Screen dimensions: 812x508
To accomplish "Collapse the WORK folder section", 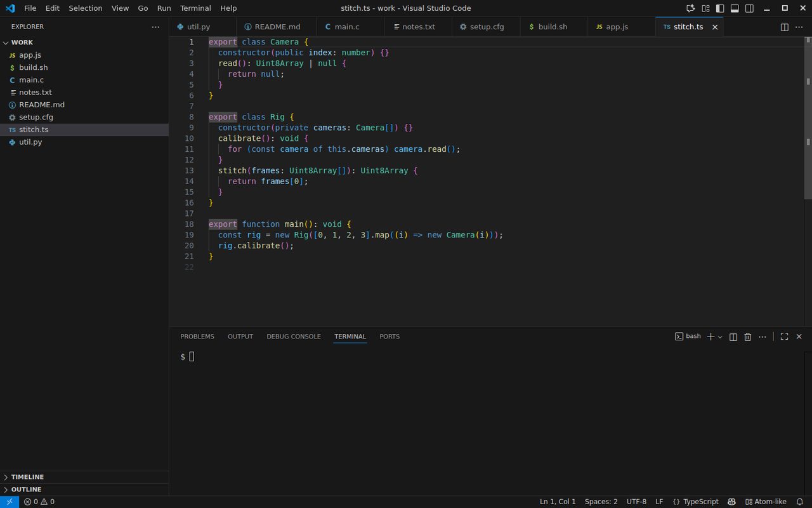I will click(x=84, y=43).
